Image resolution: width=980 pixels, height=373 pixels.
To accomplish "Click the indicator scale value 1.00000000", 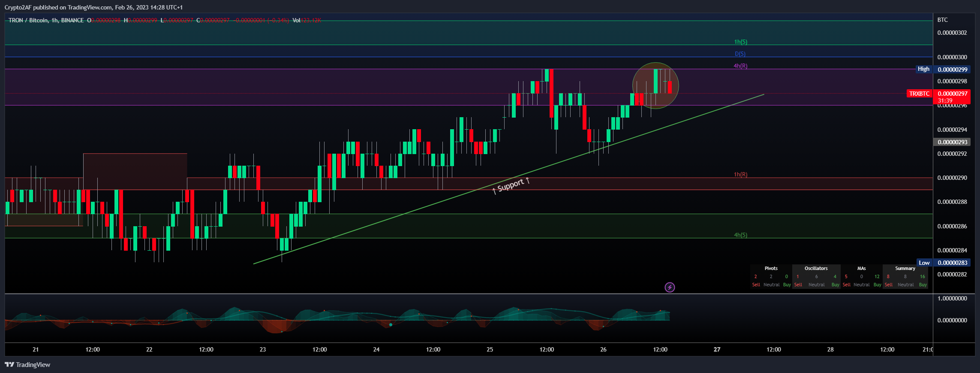I will pyautogui.click(x=952, y=298).
